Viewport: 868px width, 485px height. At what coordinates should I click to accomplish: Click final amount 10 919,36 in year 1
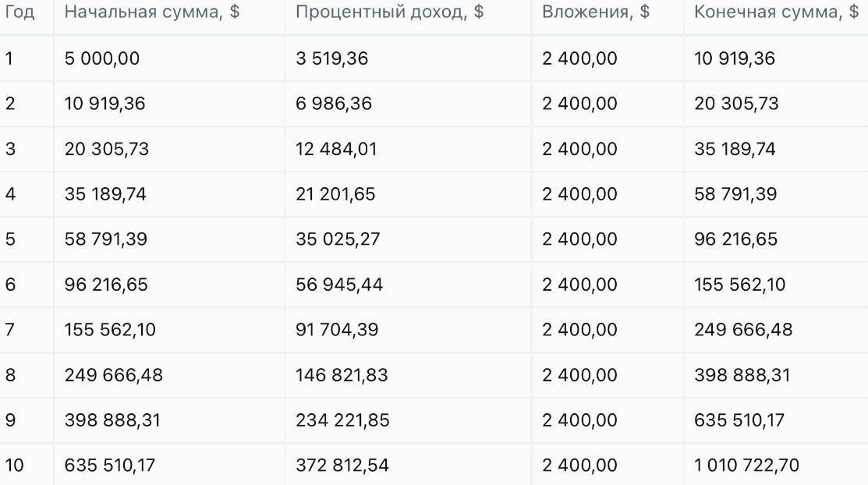point(735,58)
